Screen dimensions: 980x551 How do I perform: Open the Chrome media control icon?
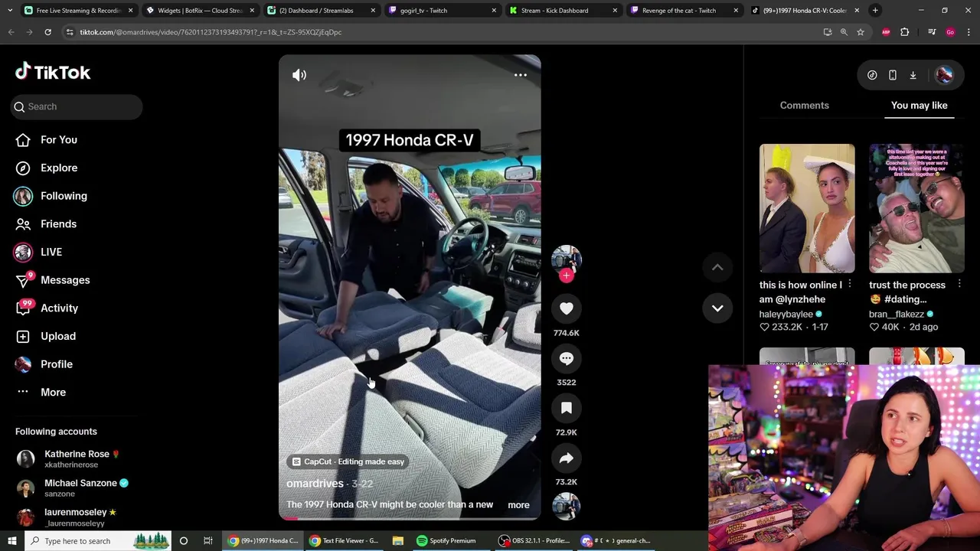pyautogui.click(x=932, y=32)
